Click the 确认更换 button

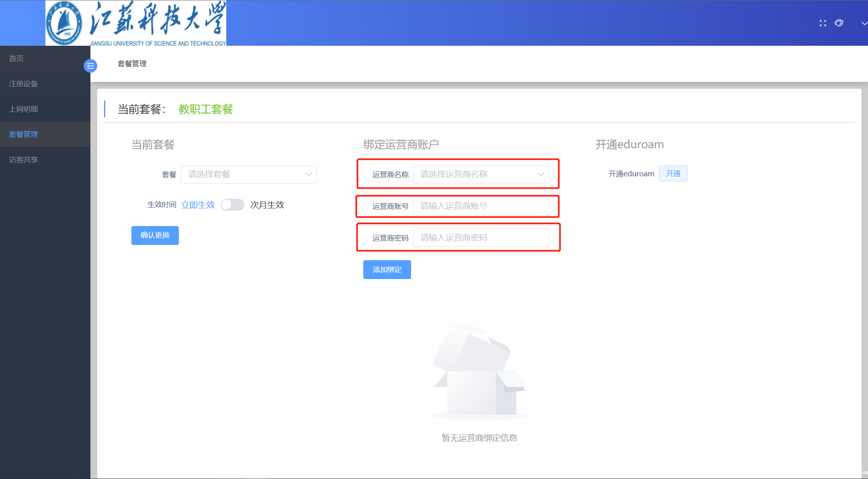click(x=155, y=235)
